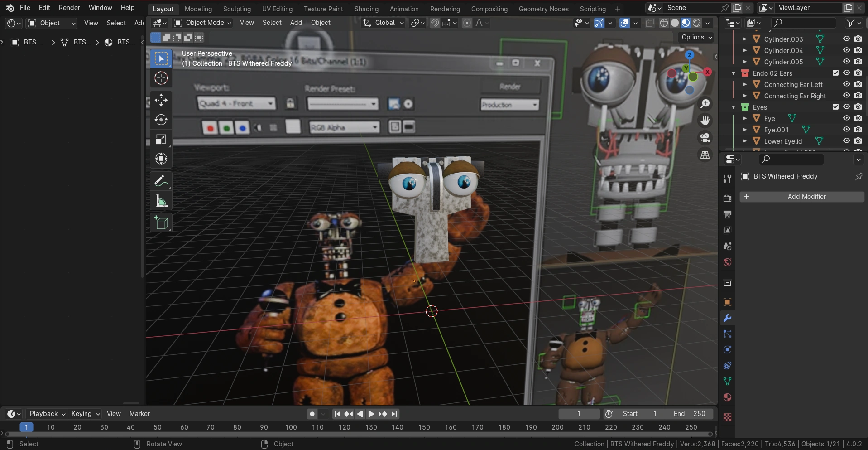Open the Render menu
This screenshot has height=450, width=868.
[69, 7]
